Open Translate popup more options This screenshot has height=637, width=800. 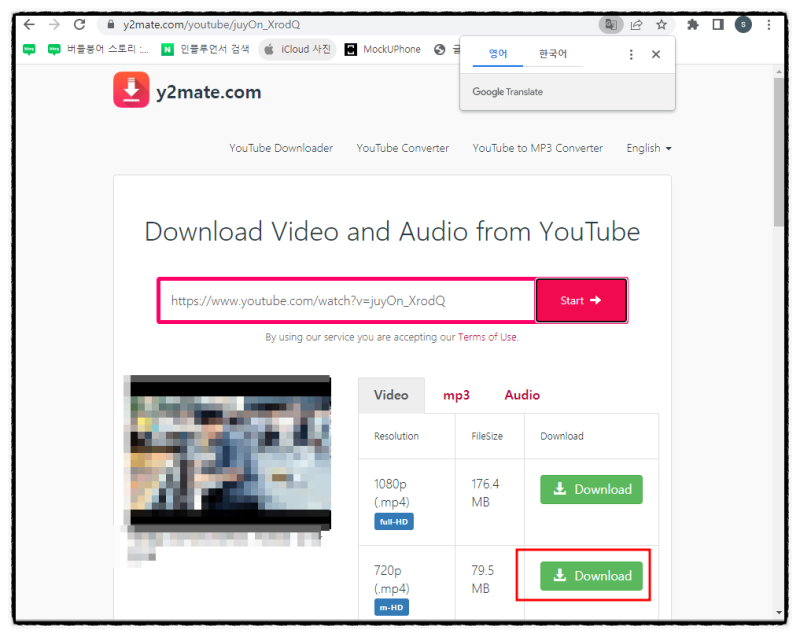coord(631,55)
